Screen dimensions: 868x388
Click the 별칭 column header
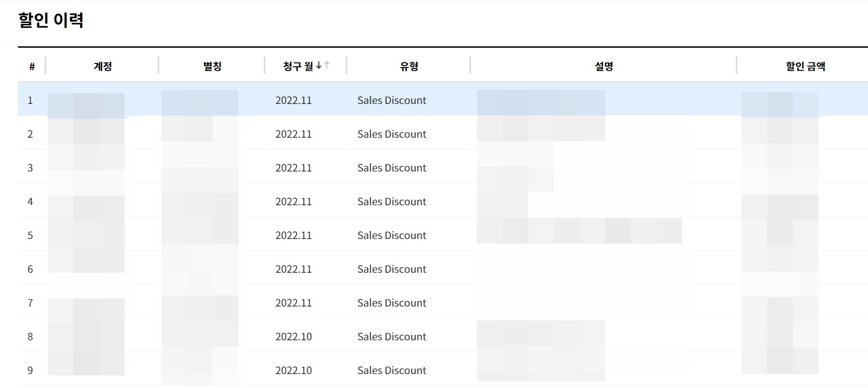point(212,66)
